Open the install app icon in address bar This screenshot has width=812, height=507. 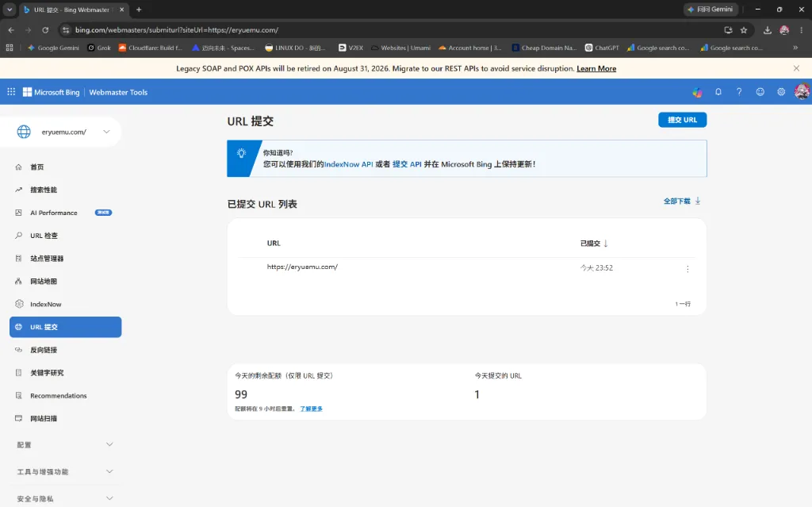pos(728,30)
